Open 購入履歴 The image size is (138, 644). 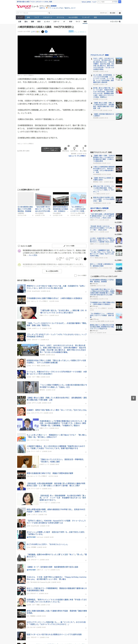coord(112,13)
